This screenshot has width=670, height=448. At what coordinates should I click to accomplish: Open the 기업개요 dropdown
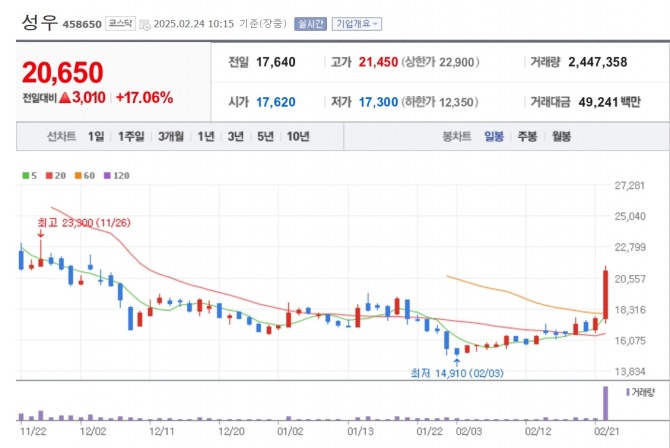356,24
